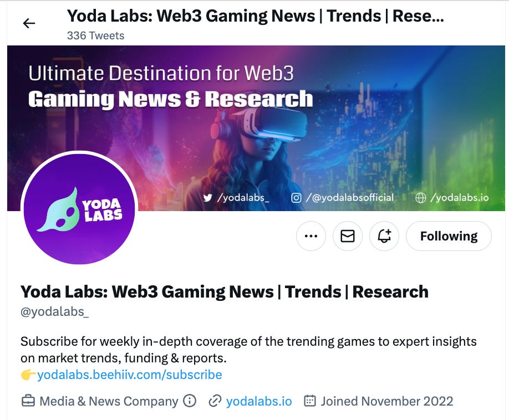Open the yodalabs.beehiiv.com/subscribe link
Screen dimensions: 509x420
(x=130, y=375)
